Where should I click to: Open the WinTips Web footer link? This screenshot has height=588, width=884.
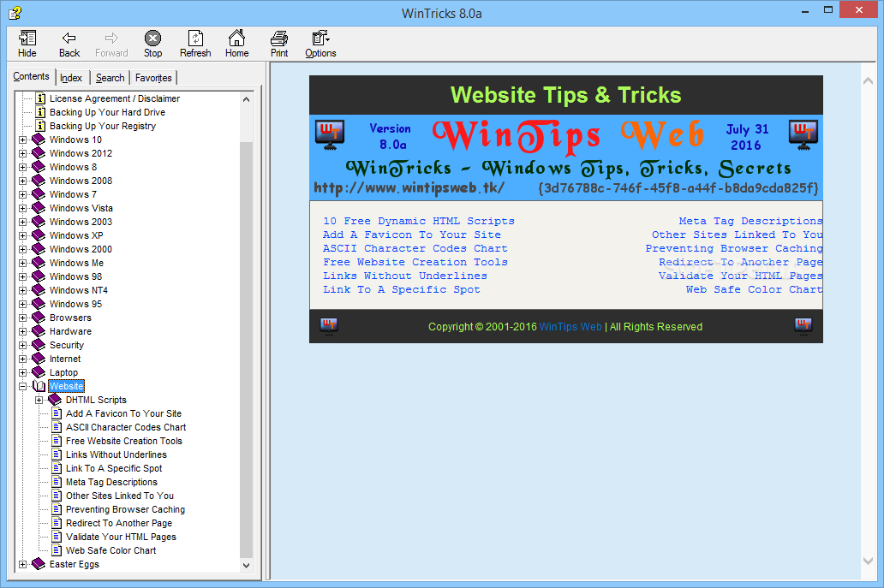(x=570, y=327)
